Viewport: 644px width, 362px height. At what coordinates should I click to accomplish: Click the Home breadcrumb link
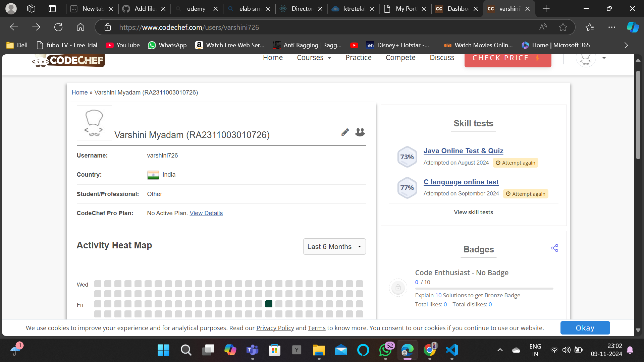[79, 93]
